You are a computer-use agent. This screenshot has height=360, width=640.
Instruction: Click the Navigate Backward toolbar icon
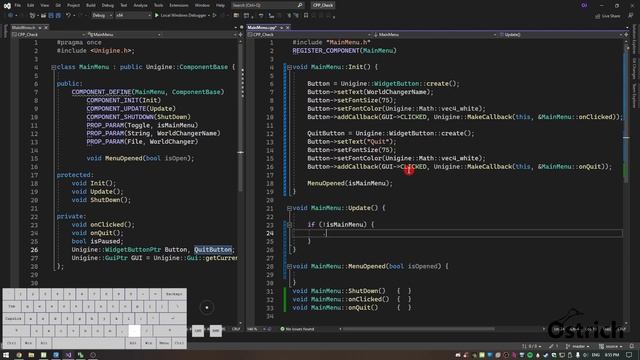[10, 16]
